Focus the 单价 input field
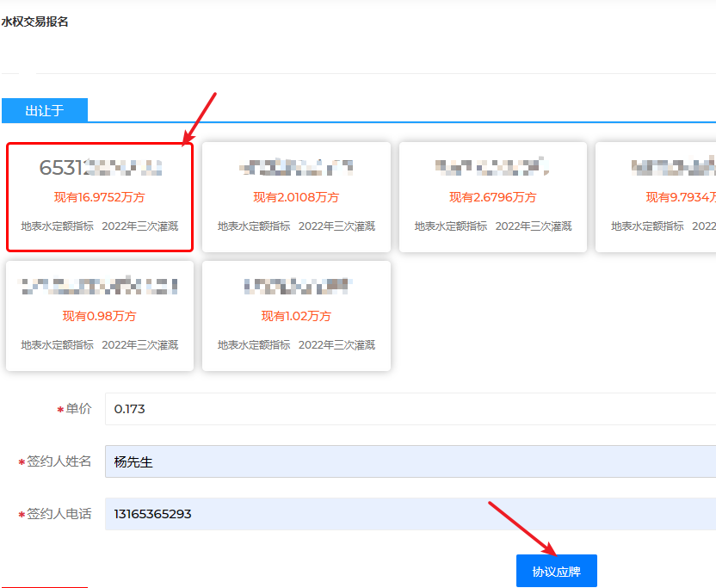Image resolution: width=716 pixels, height=588 pixels. point(410,409)
